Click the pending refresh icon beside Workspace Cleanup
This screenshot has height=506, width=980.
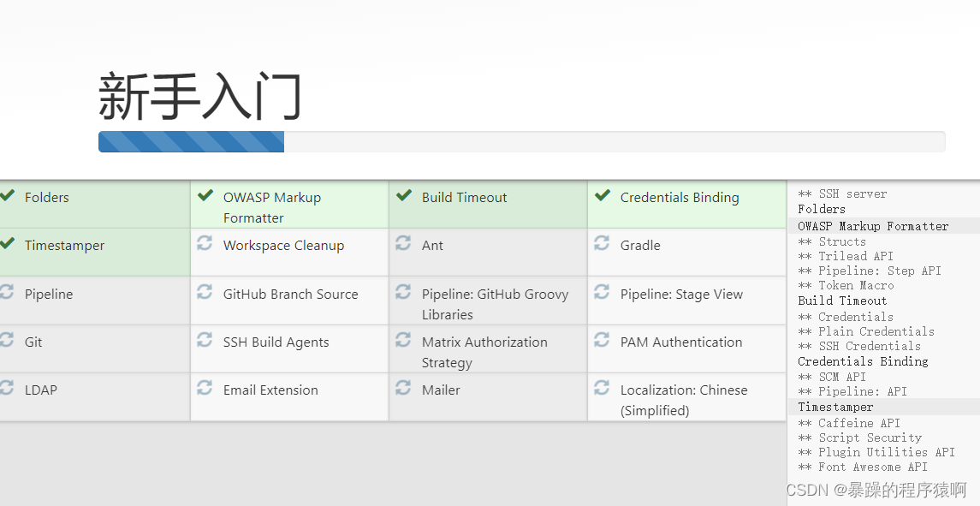pos(205,242)
